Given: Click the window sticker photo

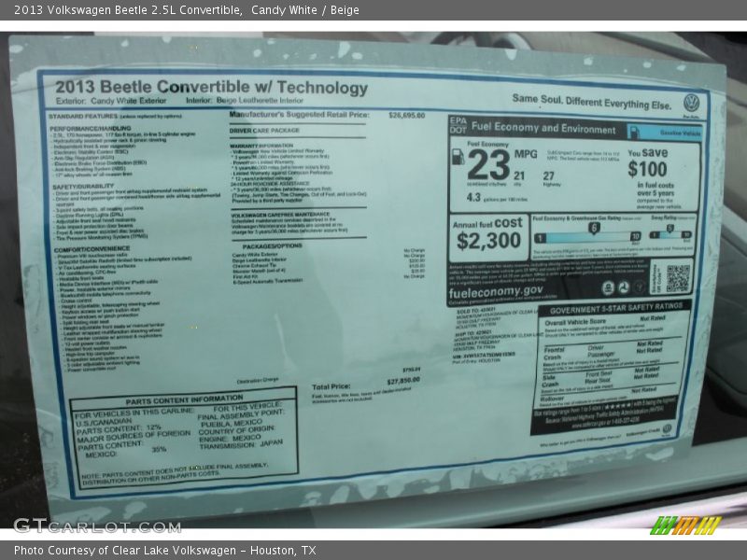Looking at the screenshot, I should tap(373, 280).
